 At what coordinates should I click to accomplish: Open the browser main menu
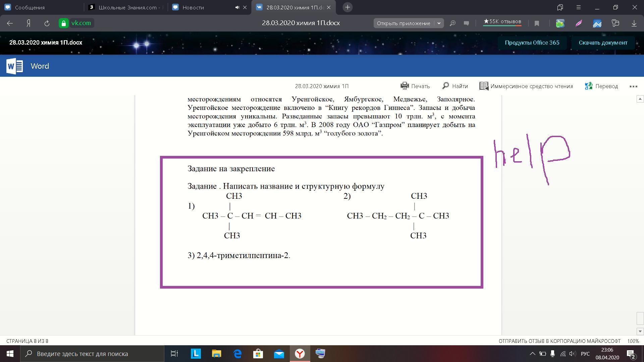click(x=578, y=7)
